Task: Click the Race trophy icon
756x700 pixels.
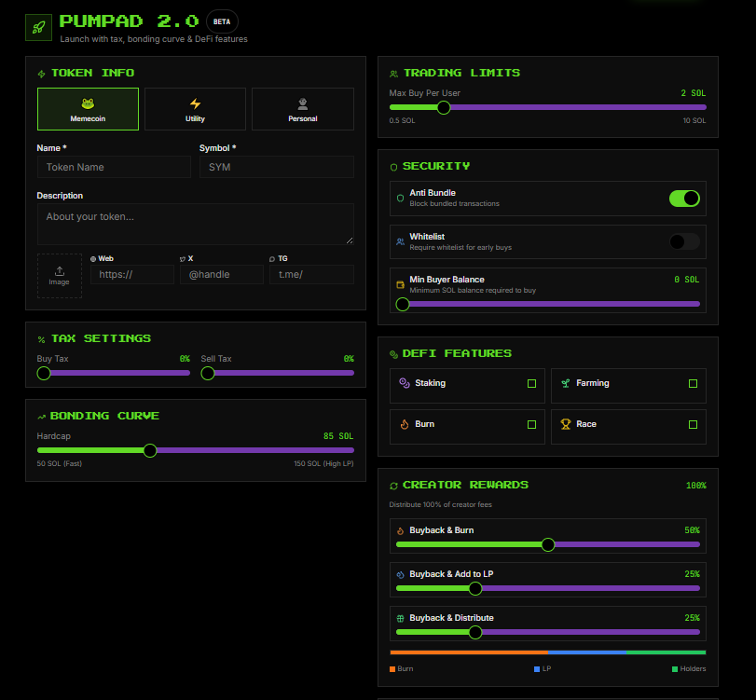Action: point(566,424)
